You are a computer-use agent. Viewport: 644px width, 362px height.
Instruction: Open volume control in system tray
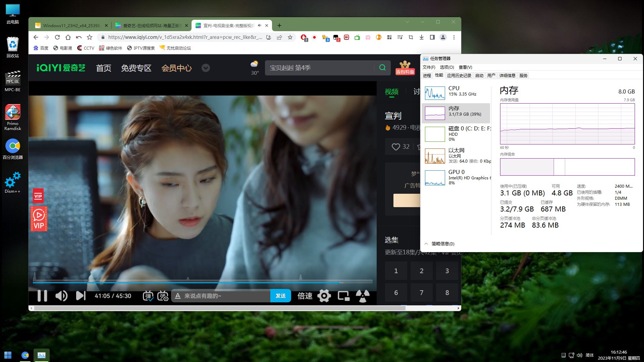(580, 355)
